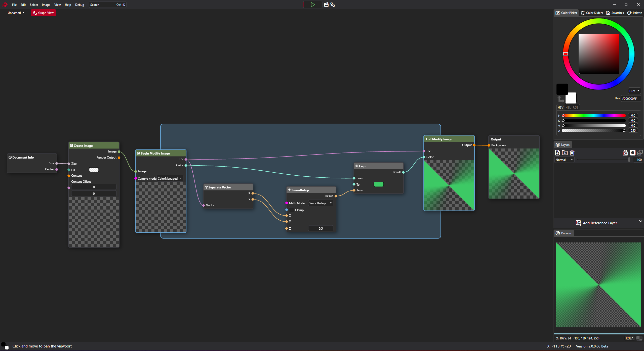Open the Color Sliders panel
The height and width of the screenshot is (351, 644).
(591, 13)
